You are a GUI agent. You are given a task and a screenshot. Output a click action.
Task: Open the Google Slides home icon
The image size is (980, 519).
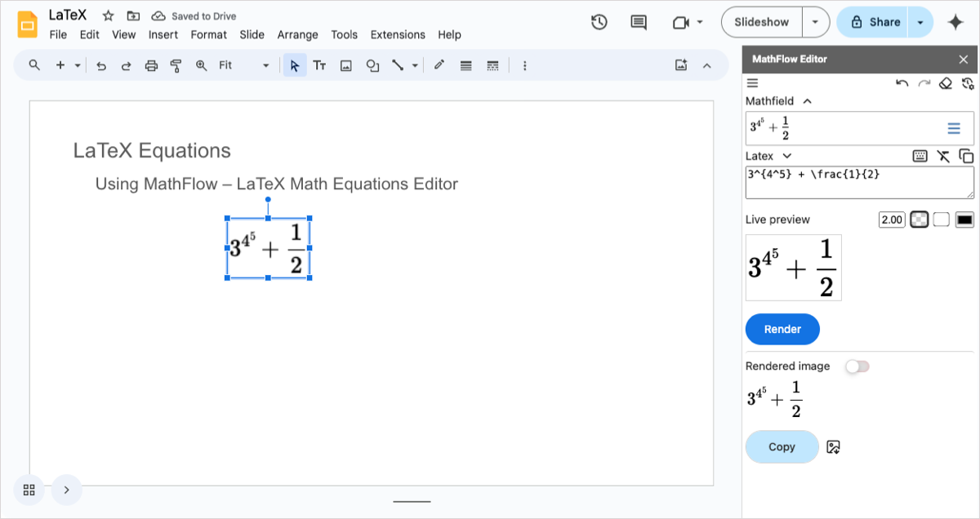(29, 24)
